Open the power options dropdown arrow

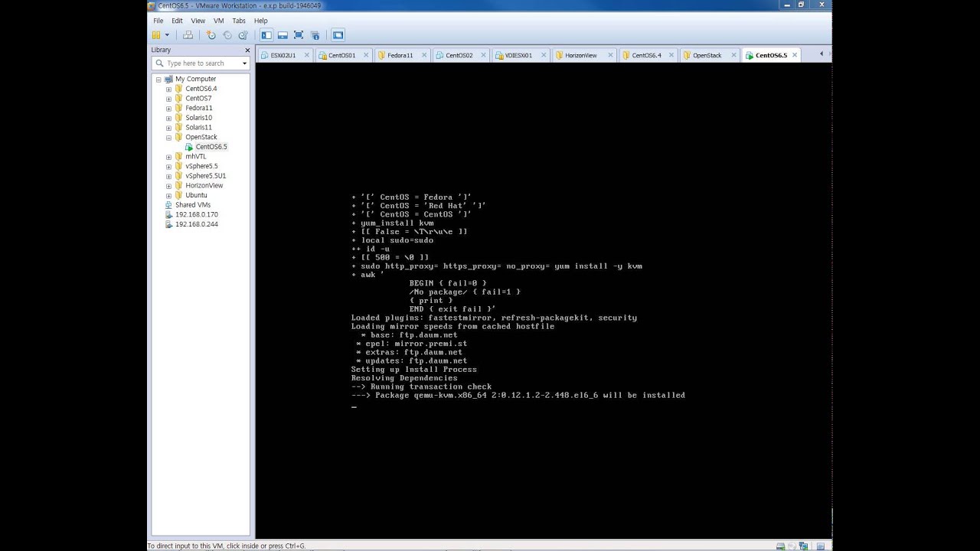(x=167, y=34)
